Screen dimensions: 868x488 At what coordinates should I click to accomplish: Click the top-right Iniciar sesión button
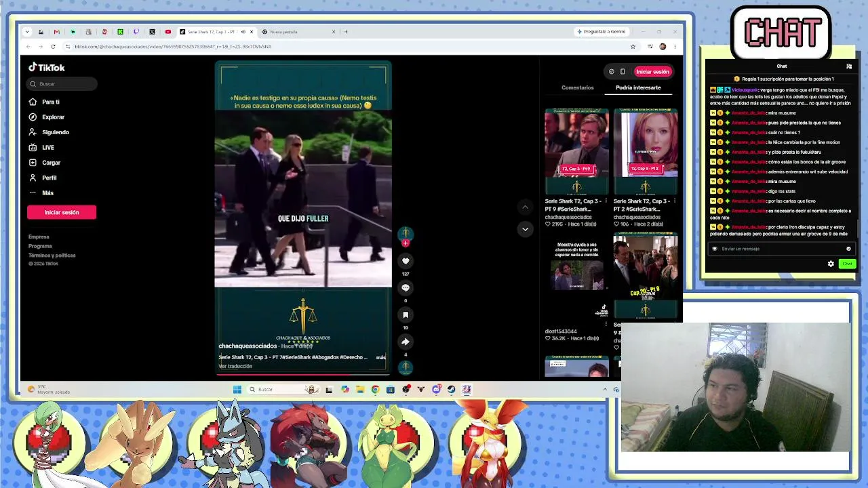pos(652,71)
